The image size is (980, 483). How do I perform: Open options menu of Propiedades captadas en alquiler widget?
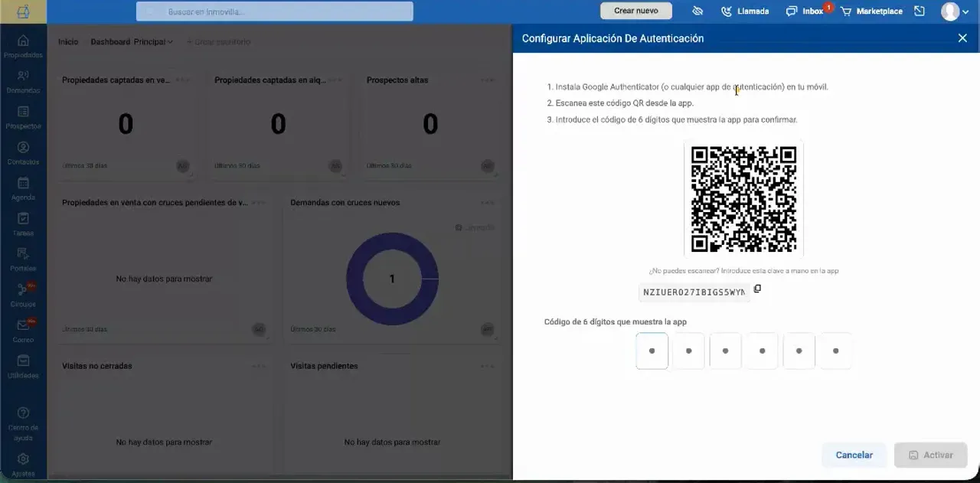coord(335,80)
